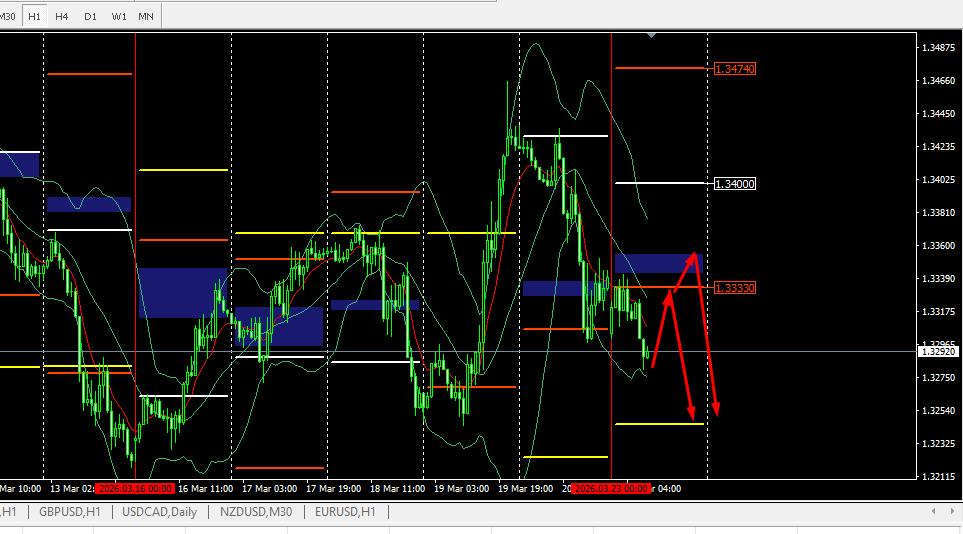Open the EURUSD,H1 chart tab
963x534 pixels.
[x=345, y=512]
